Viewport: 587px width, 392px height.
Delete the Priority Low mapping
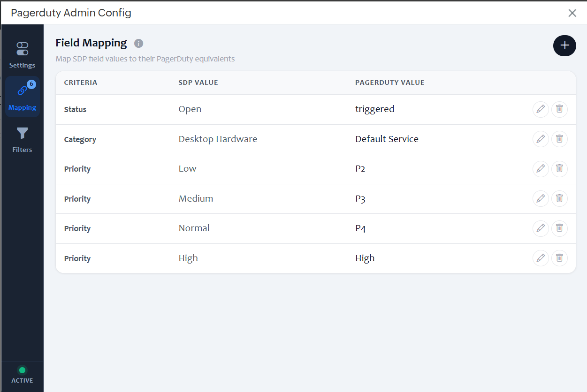click(559, 169)
